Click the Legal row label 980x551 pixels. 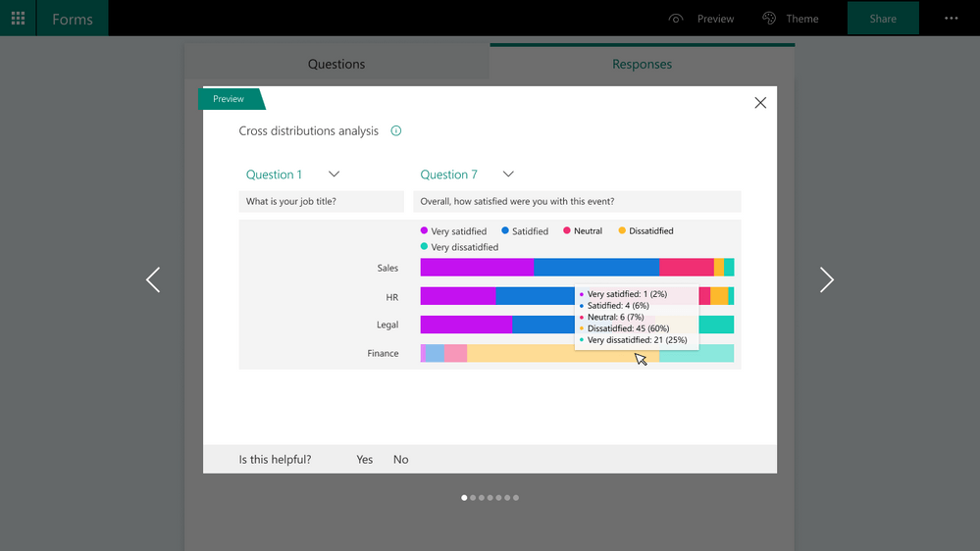(387, 325)
